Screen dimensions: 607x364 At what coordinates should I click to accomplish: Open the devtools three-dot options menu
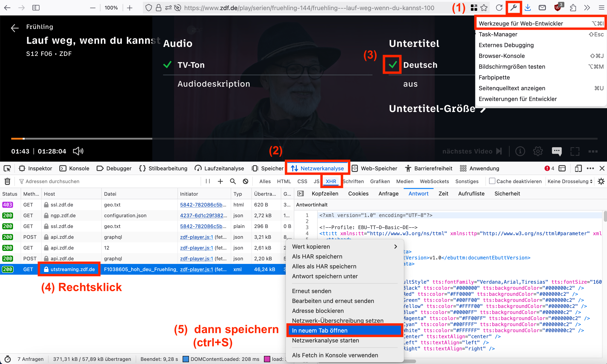(x=590, y=169)
